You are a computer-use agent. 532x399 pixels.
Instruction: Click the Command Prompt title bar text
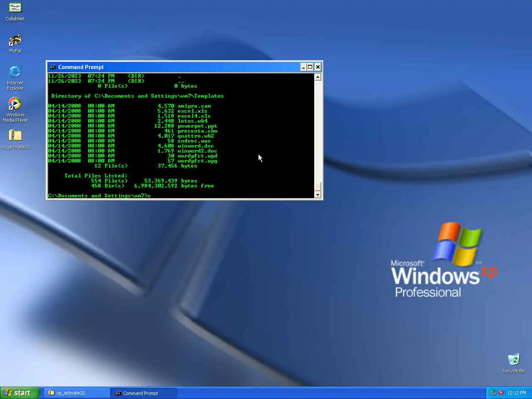81,67
